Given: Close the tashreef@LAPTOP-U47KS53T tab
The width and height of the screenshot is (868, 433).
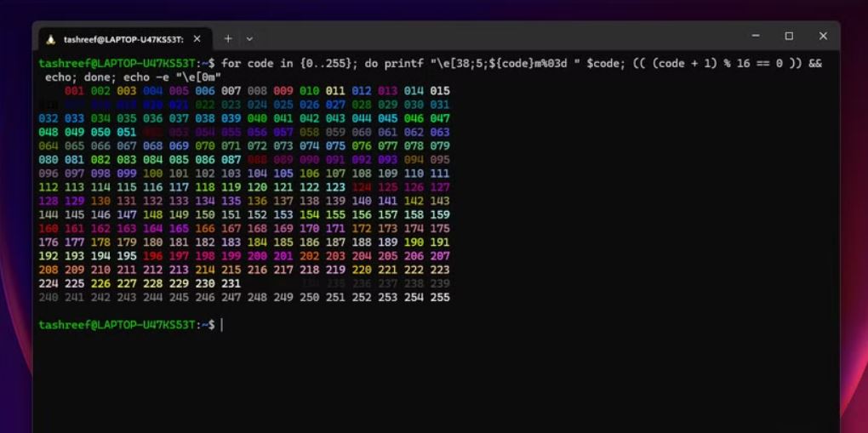Looking at the screenshot, I should pos(197,39).
